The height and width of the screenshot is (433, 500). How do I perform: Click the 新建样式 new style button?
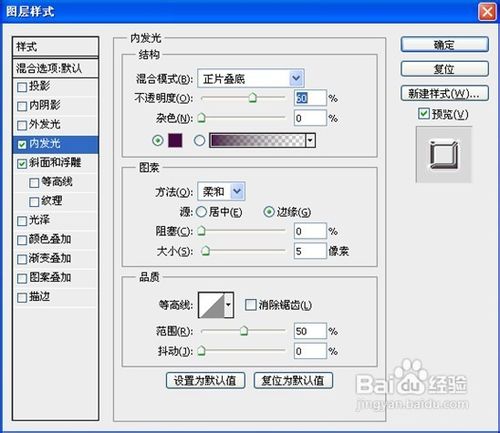tap(445, 93)
